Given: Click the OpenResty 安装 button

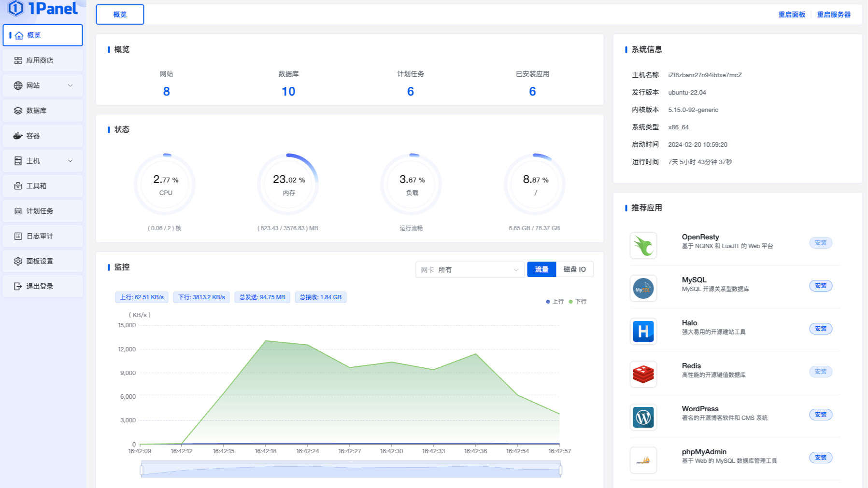Looking at the screenshot, I should click(x=821, y=243).
